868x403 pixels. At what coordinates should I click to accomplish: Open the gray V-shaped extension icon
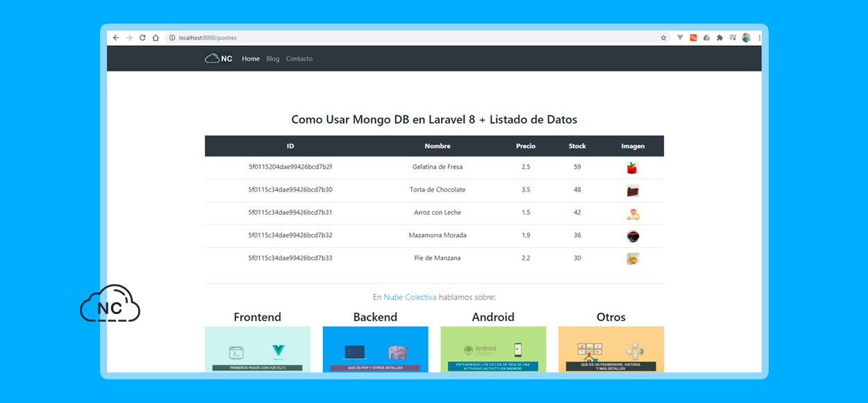tap(681, 38)
